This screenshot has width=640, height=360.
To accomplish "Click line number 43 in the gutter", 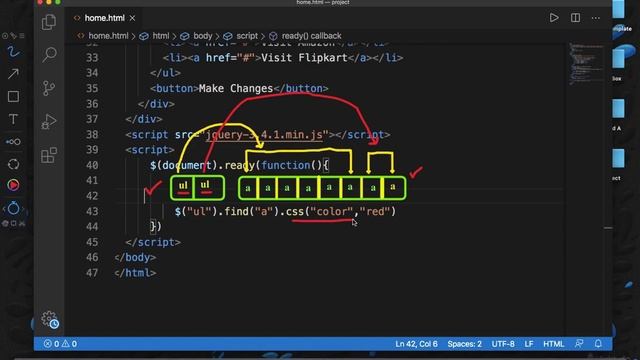I will pos(92,211).
